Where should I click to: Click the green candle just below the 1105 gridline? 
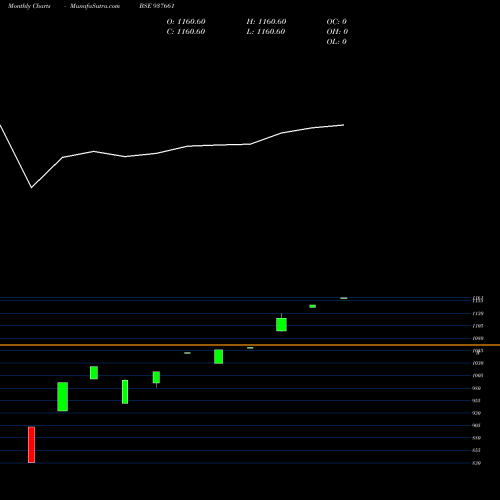(x=281, y=324)
